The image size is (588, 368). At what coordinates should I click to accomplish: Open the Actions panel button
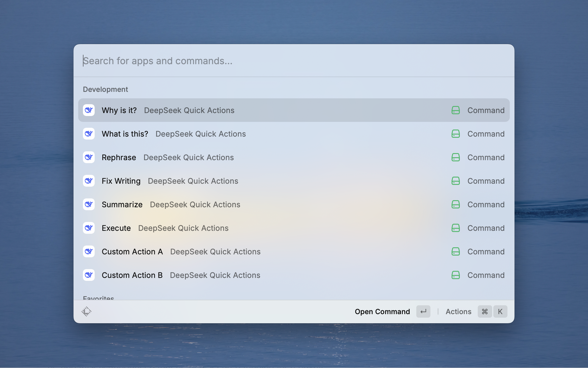click(458, 311)
